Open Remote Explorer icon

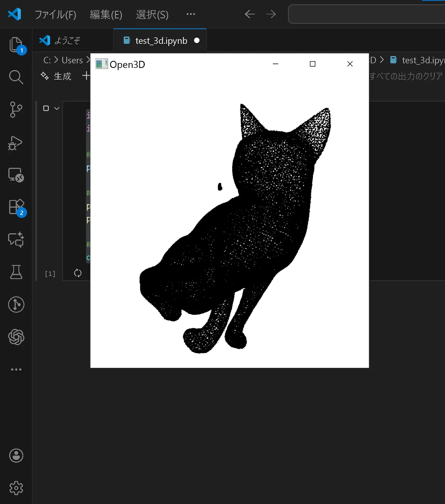coord(16,175)
